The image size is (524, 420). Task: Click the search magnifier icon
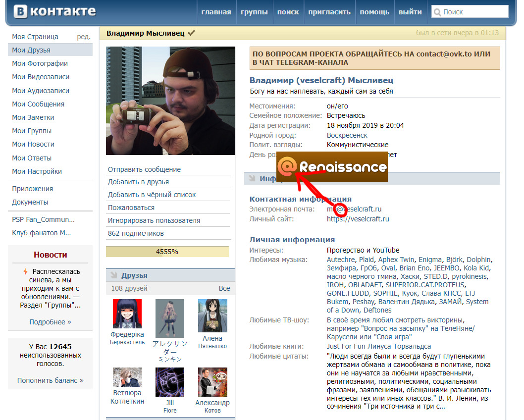437,12
